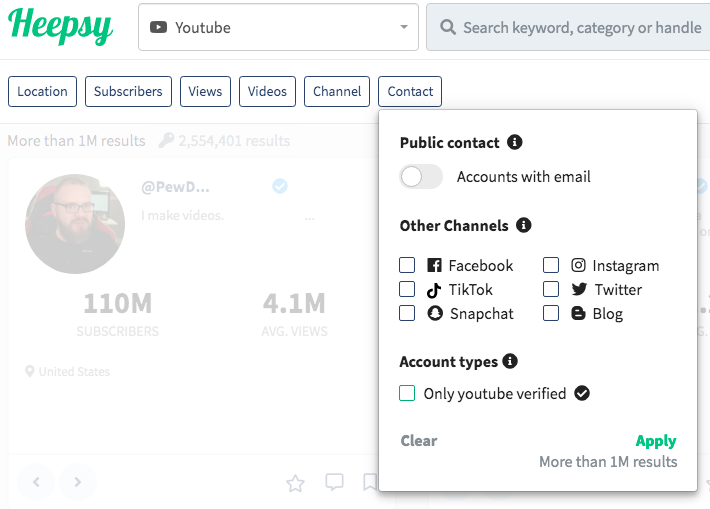Screen dimensions: 710x509
Task: Click the 110M subscribers value
Action: click(118, 303)
